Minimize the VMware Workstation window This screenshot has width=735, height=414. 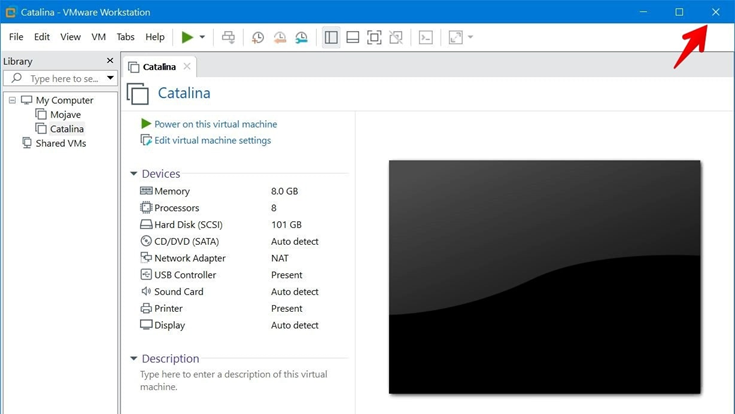644,12
